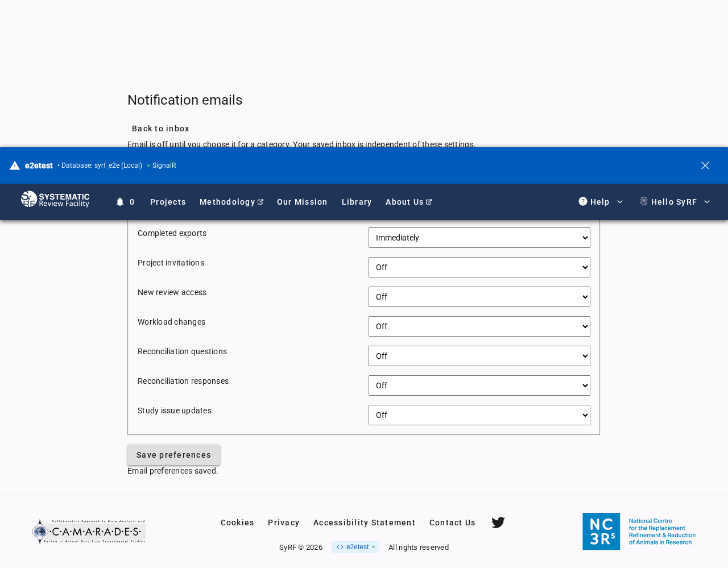Click the SignalR status text
Viewport: 728px width, 568px height.
point(164,165)
